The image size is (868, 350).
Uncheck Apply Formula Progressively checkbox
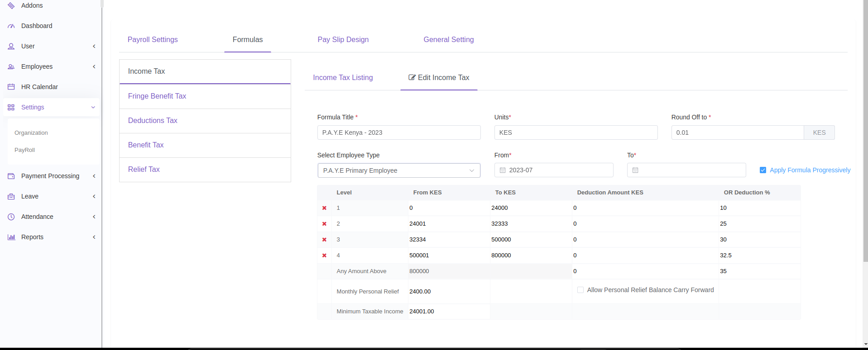(763, 170)
